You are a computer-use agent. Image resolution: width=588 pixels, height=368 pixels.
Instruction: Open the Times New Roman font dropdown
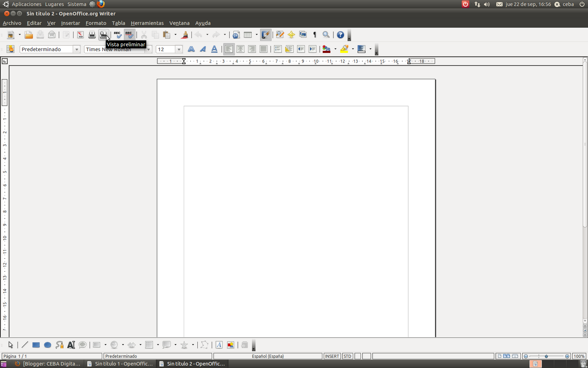(x=148, y=50)
